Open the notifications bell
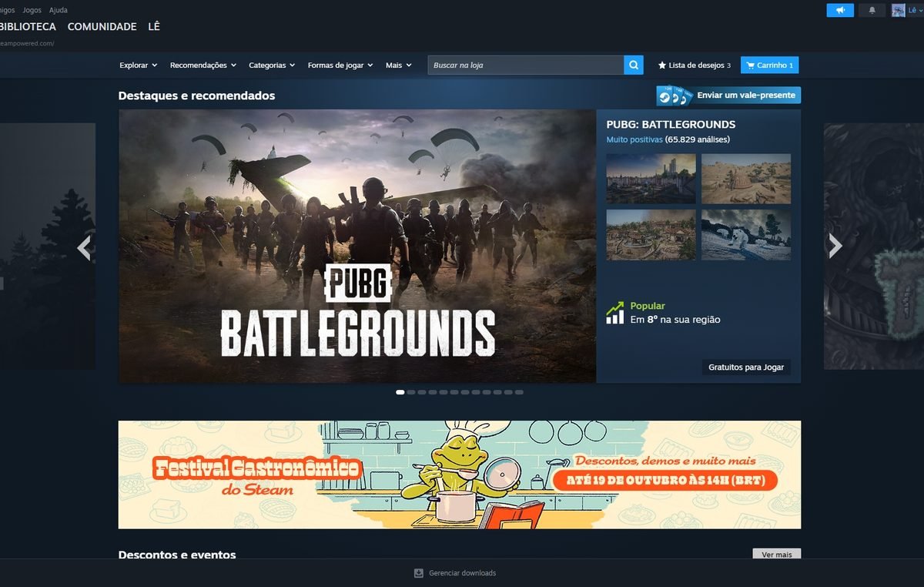 point(872,10)
